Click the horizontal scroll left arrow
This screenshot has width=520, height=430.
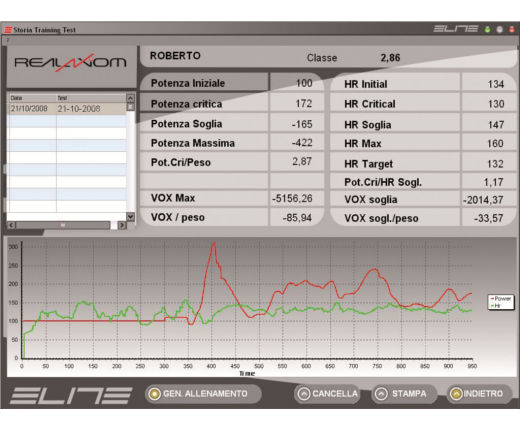click(11, 225)
